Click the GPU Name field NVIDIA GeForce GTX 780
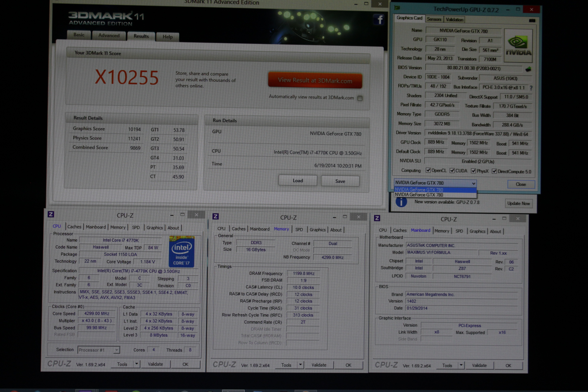This screenshot has width=588, height=392. pyautogui.click(x=463, y=31)
